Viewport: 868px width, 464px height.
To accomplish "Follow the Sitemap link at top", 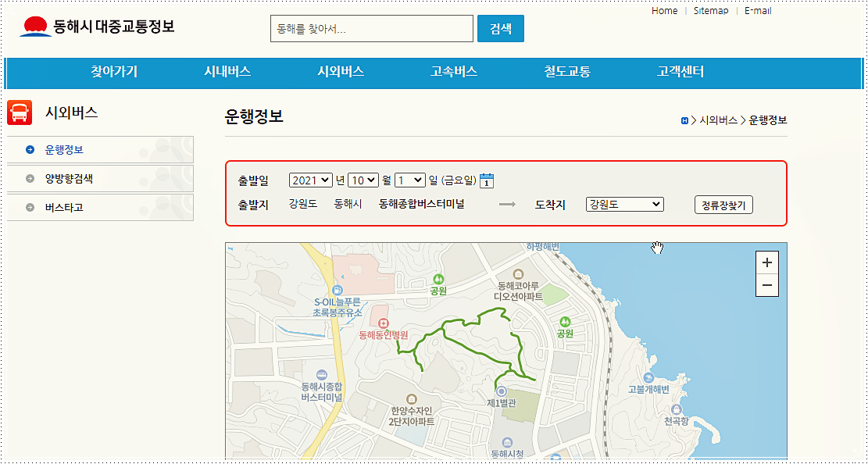I will point(711,11).
